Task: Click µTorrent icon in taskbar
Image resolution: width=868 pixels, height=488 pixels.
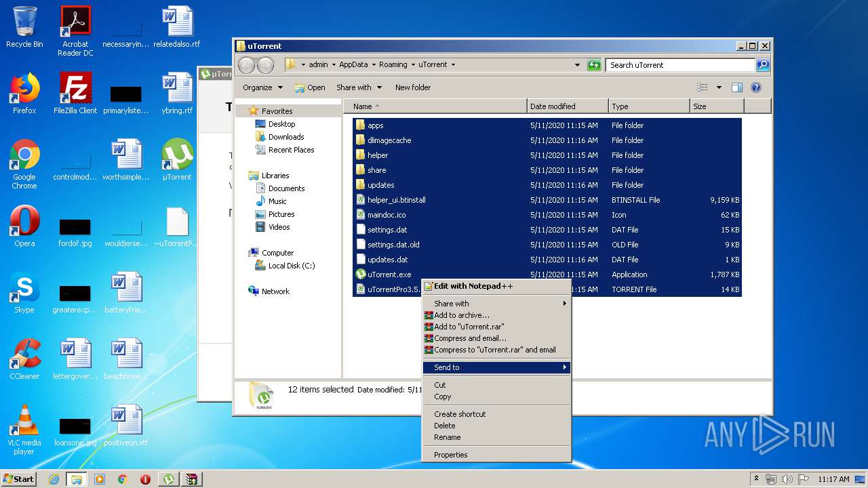Action: [169, 479]
